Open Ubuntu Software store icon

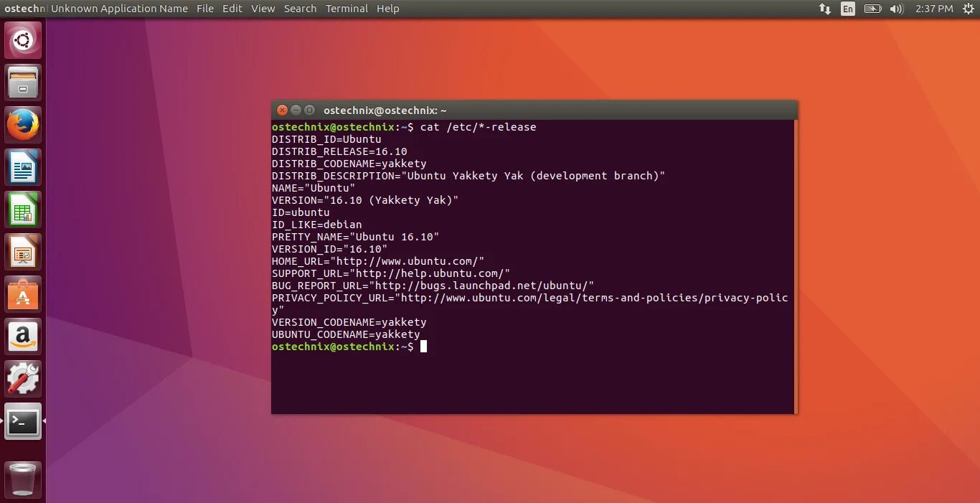[23, 294]
